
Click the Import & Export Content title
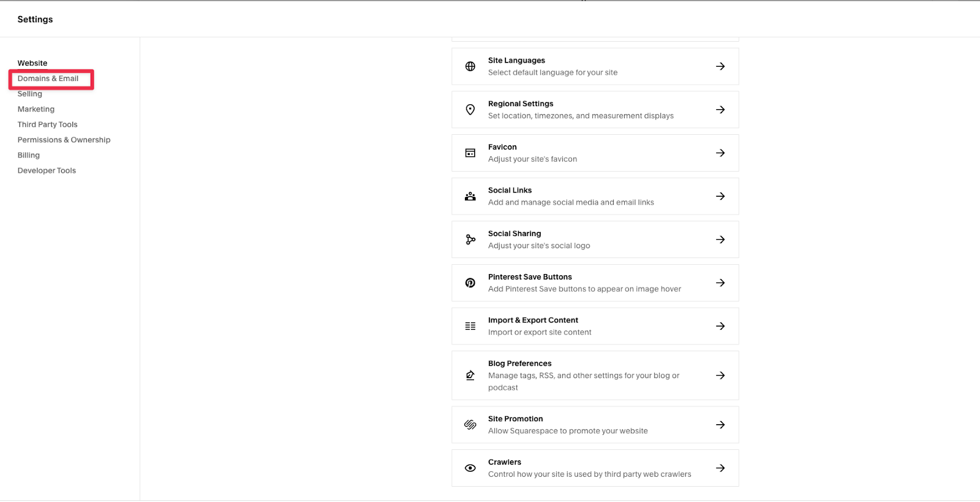click(x=533, y=320)
